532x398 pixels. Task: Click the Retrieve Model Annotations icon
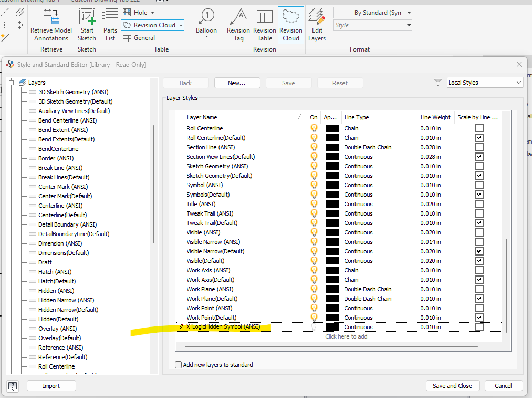(x=51, y=17)
